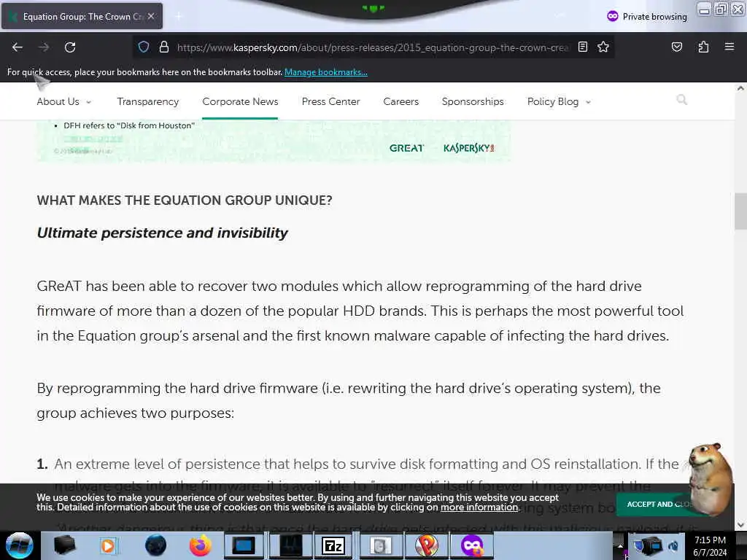Go to the Press Center
This screenshot has width=747, height=560.
point(330,101)
